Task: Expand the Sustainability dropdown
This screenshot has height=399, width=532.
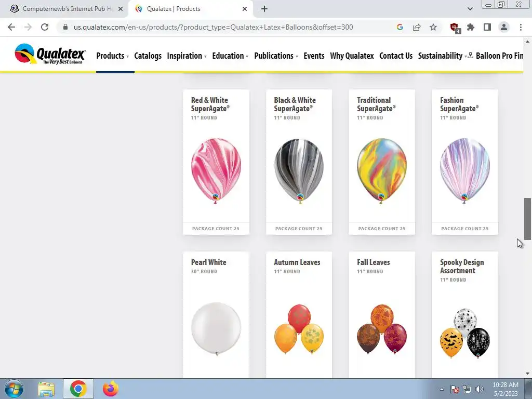Action: click(443, 56)
